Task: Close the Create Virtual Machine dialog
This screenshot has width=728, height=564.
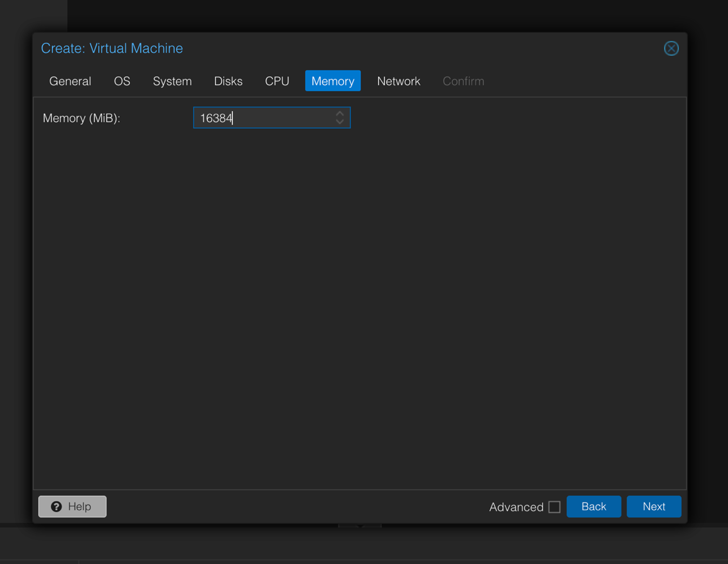Action: (671, 48)
